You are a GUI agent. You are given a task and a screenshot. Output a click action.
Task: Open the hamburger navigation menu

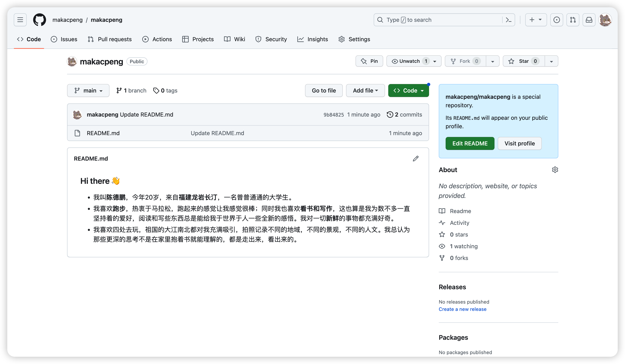tap(20, 20)
